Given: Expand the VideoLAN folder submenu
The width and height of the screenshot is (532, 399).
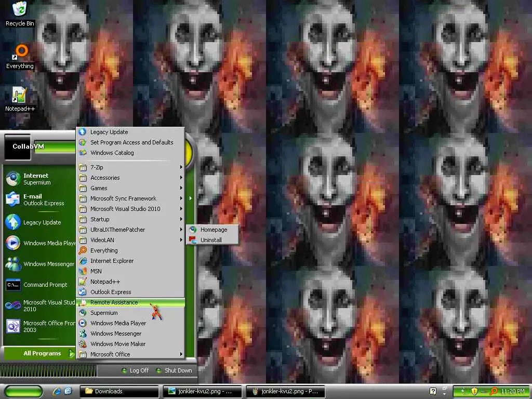Looking at the screenshot, I should [130, 240].
